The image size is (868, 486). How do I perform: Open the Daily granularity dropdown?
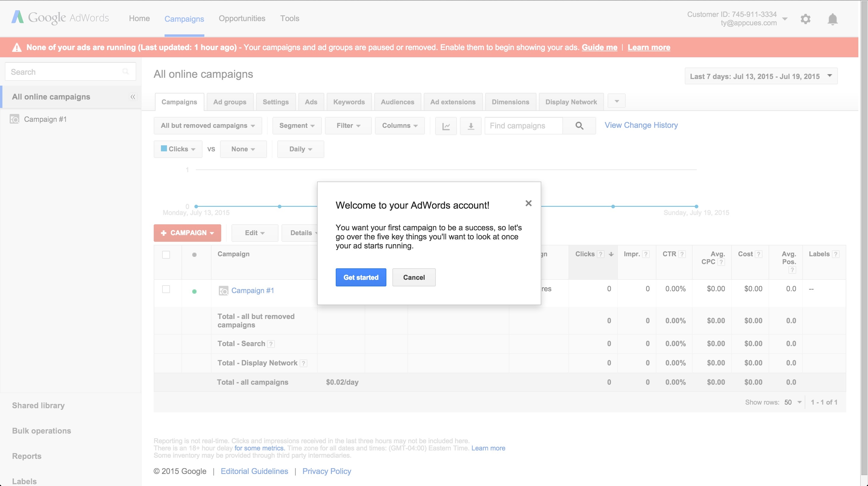tap(300, 149)
